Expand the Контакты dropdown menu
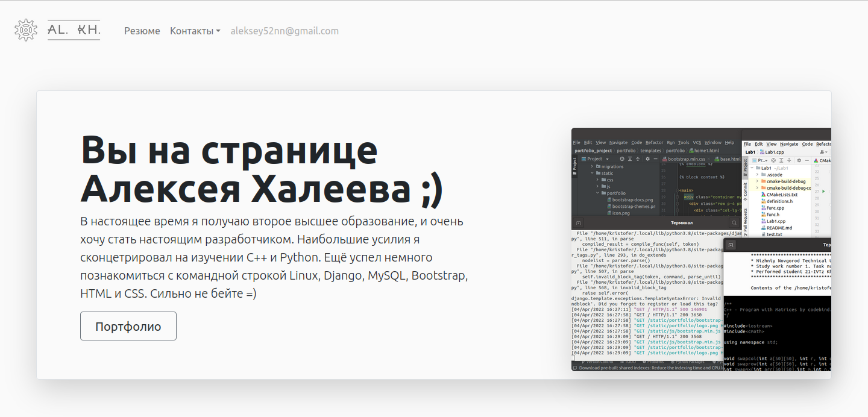 (x=195, y=31)
